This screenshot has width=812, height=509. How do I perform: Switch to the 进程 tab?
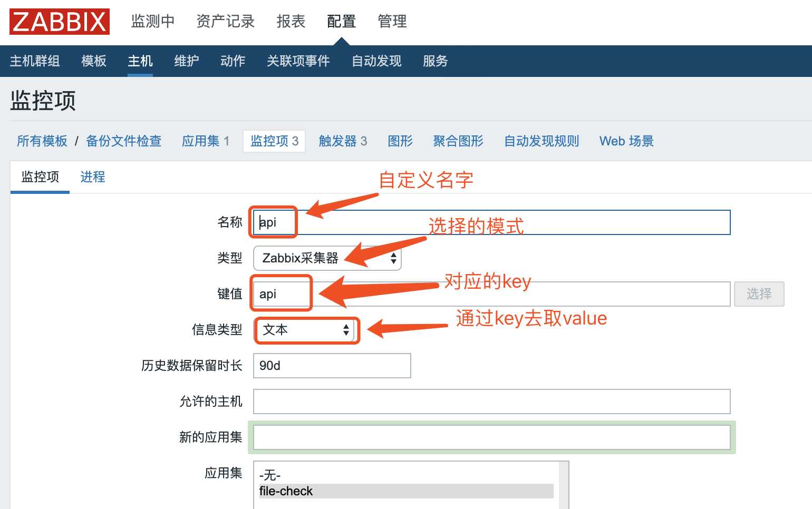click(93, 177)
